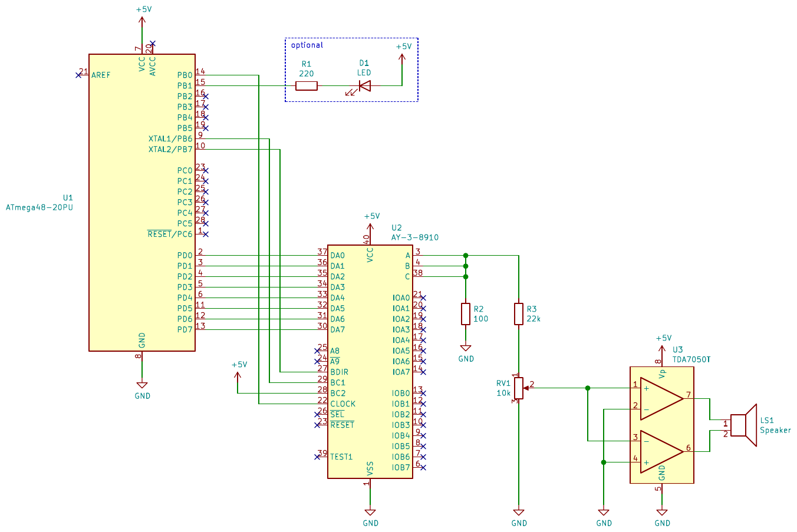Click the CLOCK pin label on U2
Viewport: 797px width, 532px height.
point(342,404)
